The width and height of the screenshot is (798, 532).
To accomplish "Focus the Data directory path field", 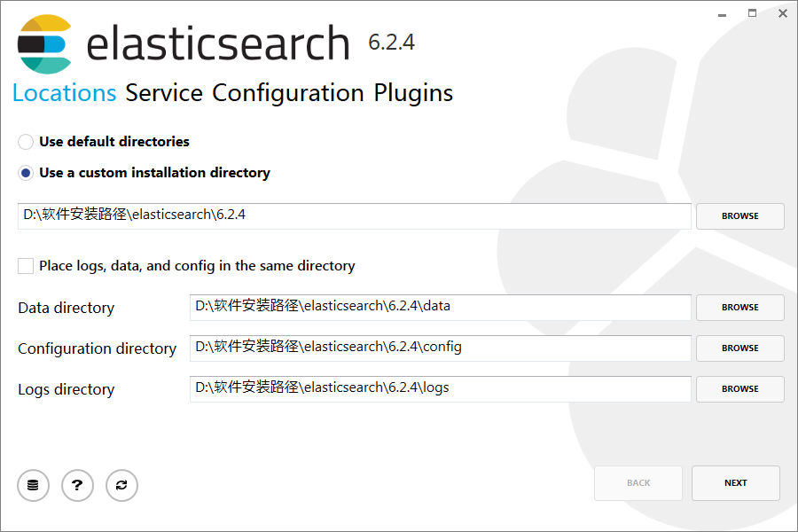I will pos(440,308).
